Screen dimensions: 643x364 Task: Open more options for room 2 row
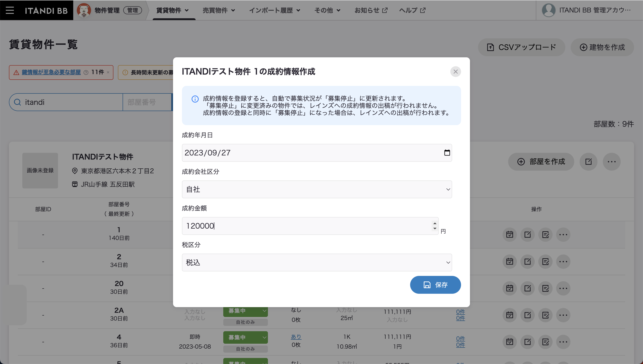coord(563,261)
